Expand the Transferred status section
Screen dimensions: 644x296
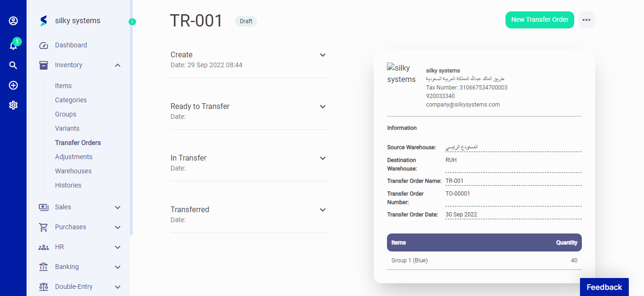pos(322,210)
